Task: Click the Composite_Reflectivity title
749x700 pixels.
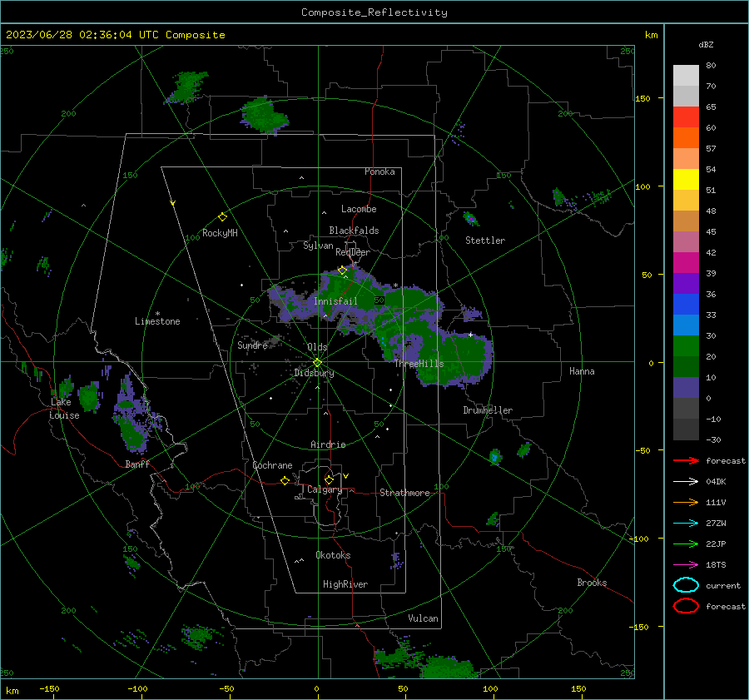Action: pos(374,12)
